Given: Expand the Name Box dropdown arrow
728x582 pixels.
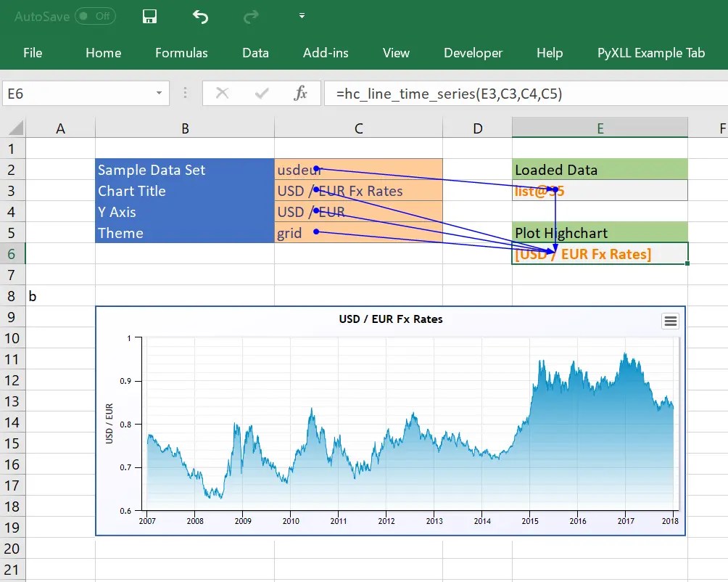Looking at the screenshot, I should 160,93.
